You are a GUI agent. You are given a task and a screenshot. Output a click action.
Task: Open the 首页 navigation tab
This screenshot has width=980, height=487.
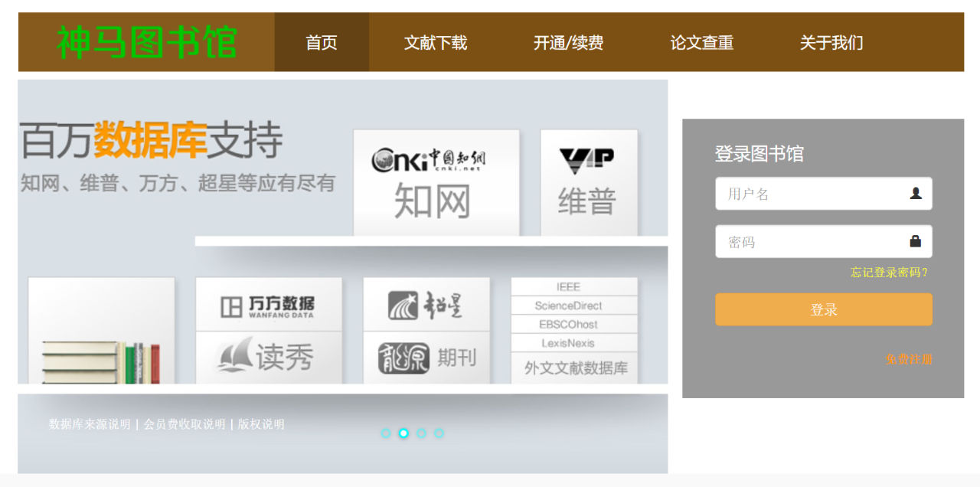pos(322,42)
